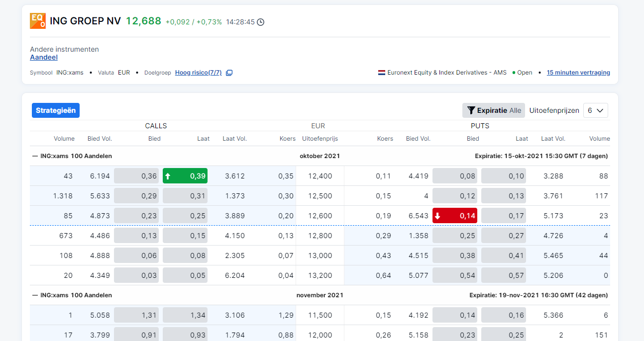Screen dimensions: 644x341
Task: Click call ask 0,08 for strike 13,000
Action: click(185, 256)
